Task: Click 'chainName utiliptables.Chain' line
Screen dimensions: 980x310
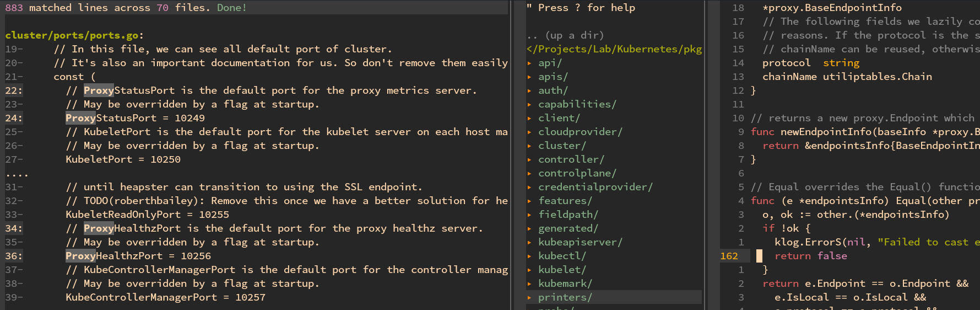Action: point(847,77)
